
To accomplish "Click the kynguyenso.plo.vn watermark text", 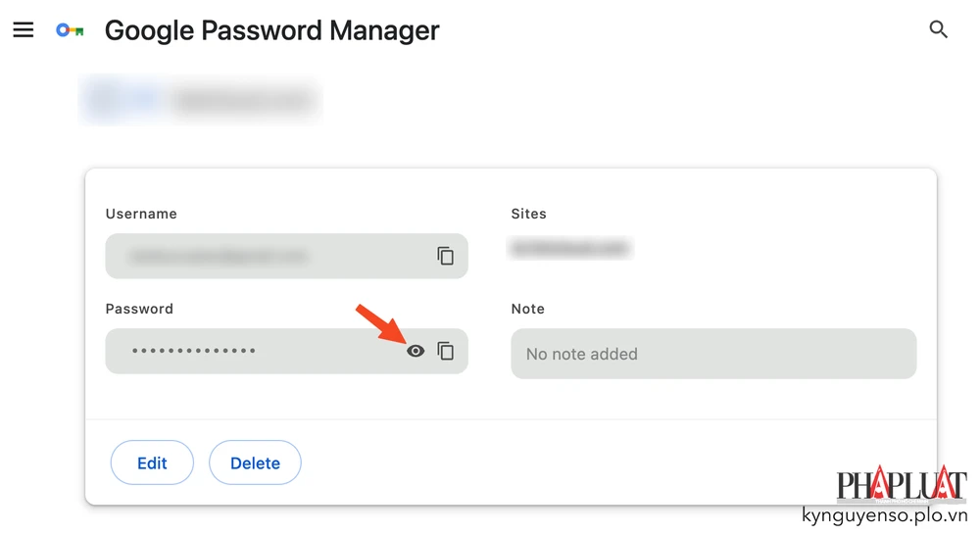I will pyautogui.click(x=884, y=515).
